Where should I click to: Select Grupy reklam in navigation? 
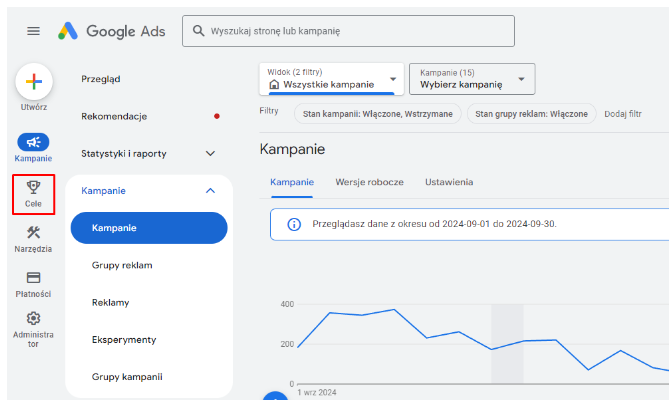tap(122, 265)
